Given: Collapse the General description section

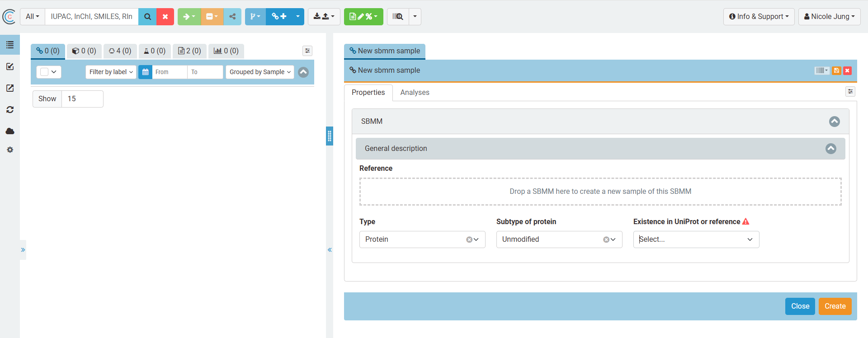Looking at the screenshot, I should tap(830, 149).
